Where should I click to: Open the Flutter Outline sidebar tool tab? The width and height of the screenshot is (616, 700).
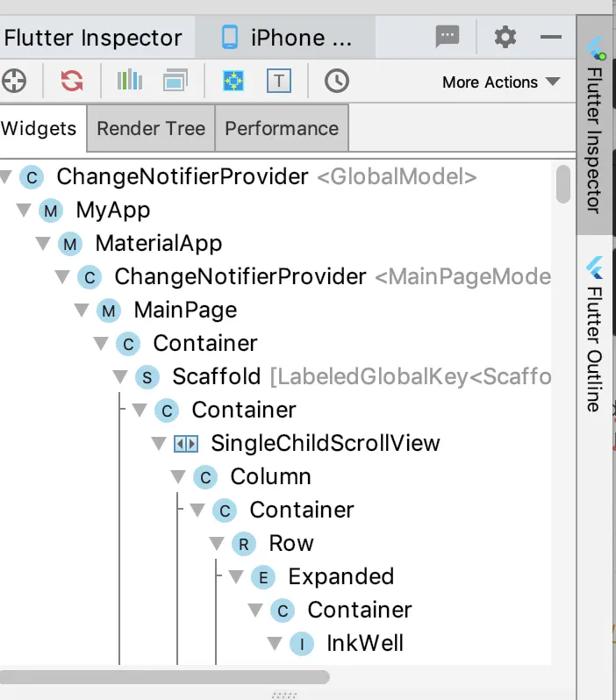594,334
